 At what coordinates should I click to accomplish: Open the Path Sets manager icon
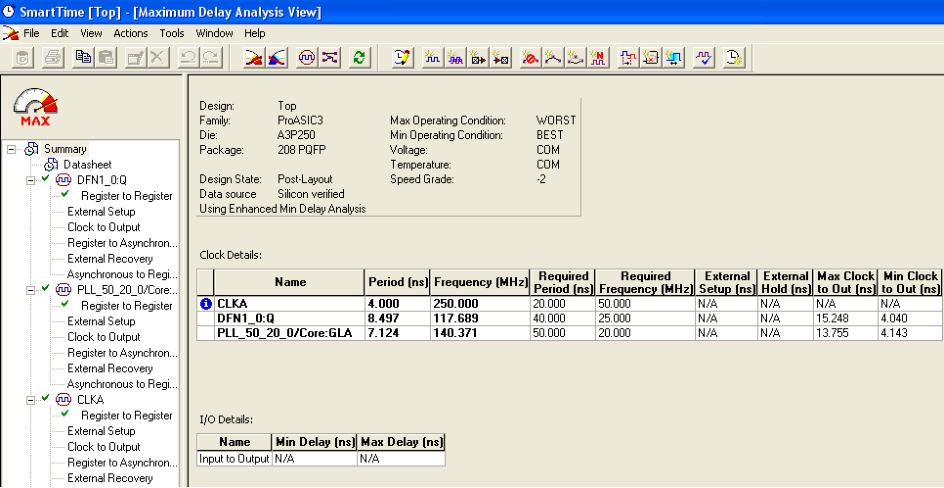[x=329, y=58]
